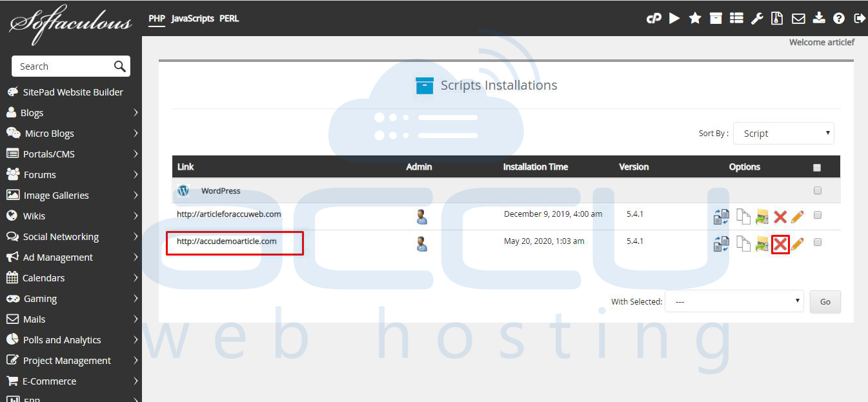This screenshot has height=402, width=868.
Task: Open help with the question mark icon
Action: [839, 19]
